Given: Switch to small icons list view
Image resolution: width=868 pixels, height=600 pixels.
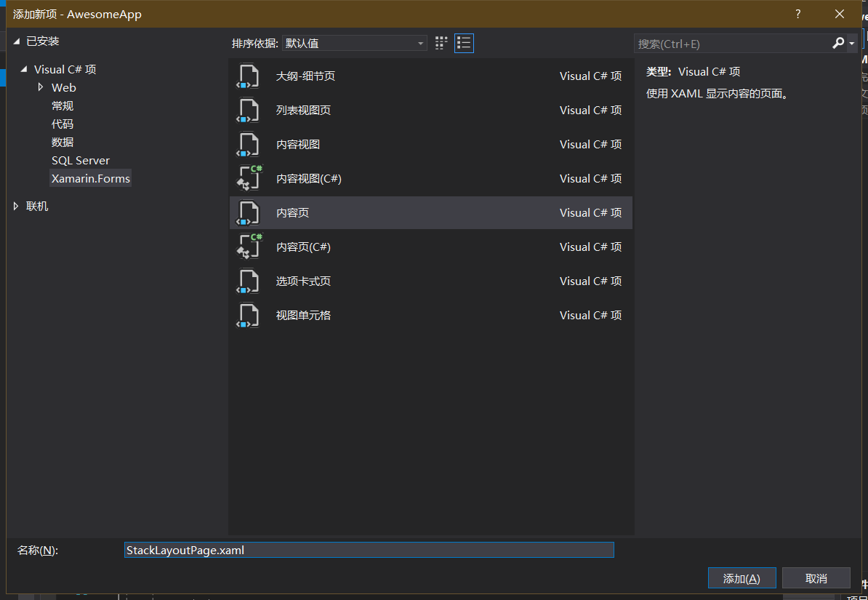Looking at the screenshot, I should coord(464,43).
